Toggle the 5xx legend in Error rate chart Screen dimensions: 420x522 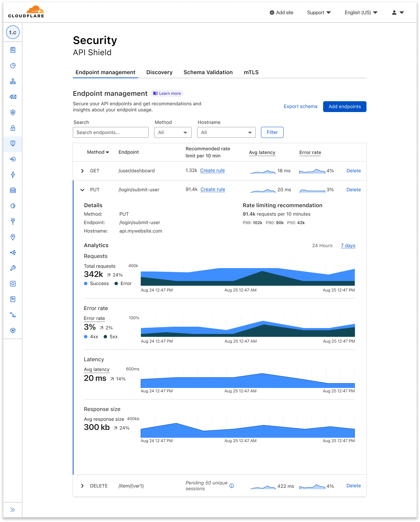click(x=111, y=337)
